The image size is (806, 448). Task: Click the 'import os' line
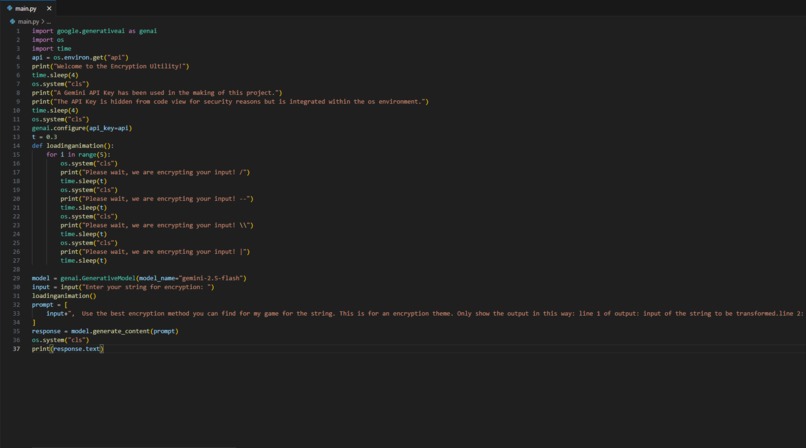(x=48, y=40)
